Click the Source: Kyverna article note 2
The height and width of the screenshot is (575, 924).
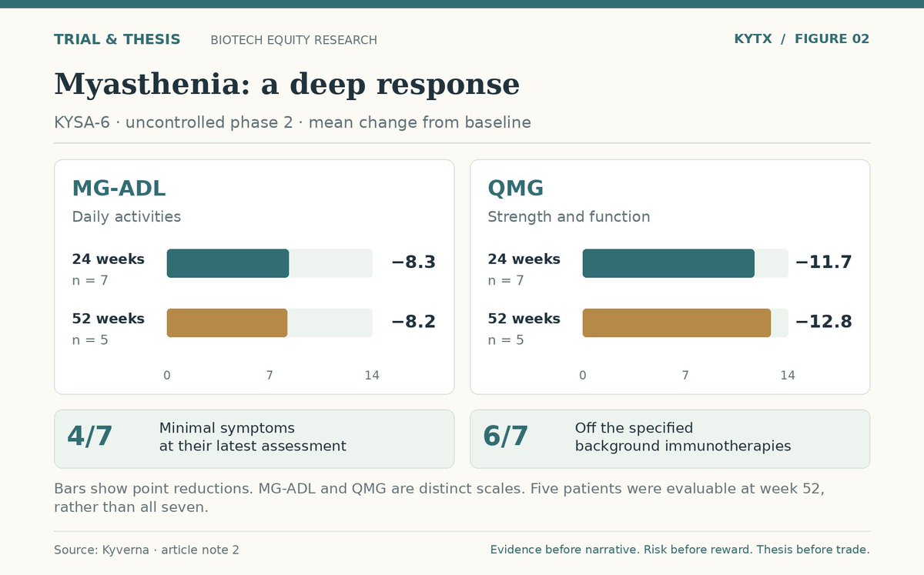pyautogui.click(x=146, y=550)
